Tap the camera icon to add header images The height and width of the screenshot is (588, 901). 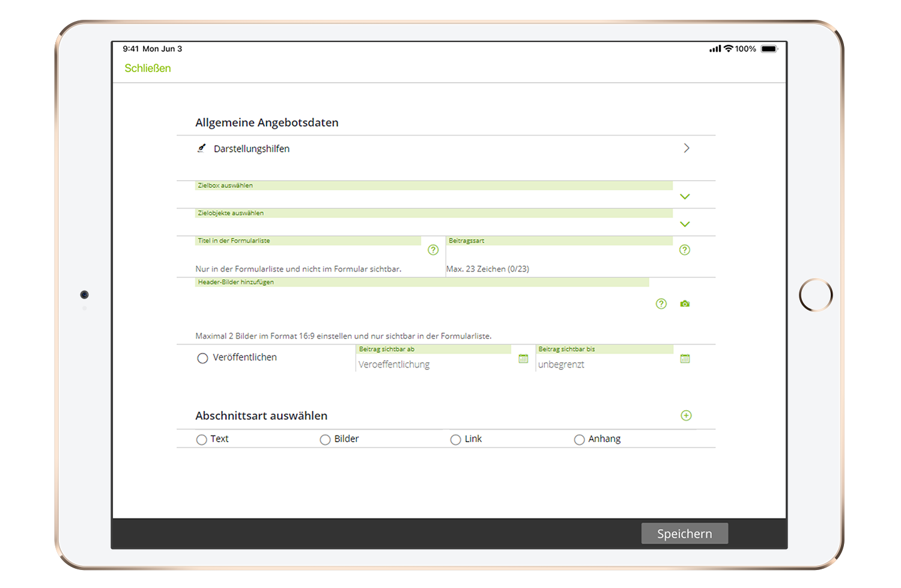point(685,304)
